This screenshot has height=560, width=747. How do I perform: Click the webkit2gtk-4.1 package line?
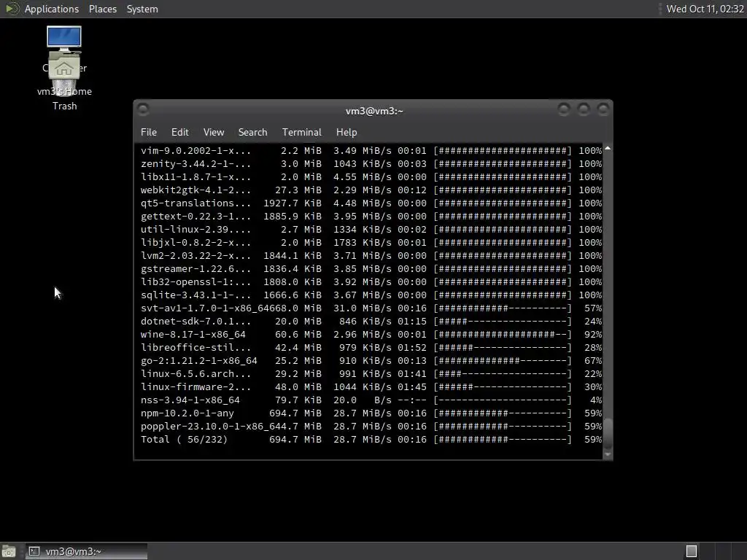(x=371, y=190)
